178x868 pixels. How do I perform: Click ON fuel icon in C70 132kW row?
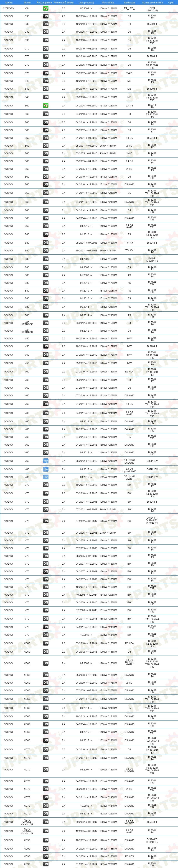tap(46, 65)
